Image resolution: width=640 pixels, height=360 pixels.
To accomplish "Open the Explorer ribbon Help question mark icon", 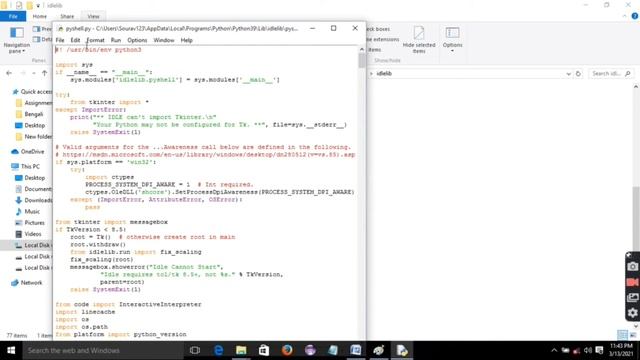I will (x=634, y=16).
